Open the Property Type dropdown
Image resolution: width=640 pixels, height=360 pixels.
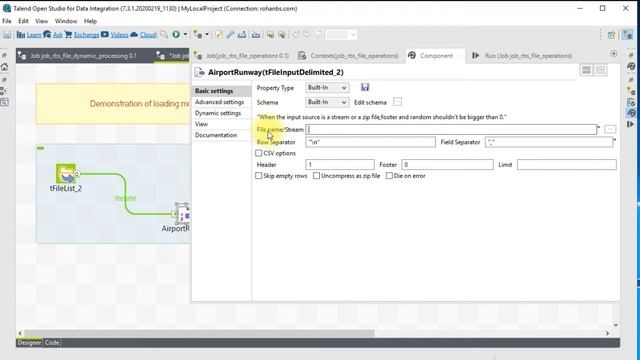click(327, 88)
